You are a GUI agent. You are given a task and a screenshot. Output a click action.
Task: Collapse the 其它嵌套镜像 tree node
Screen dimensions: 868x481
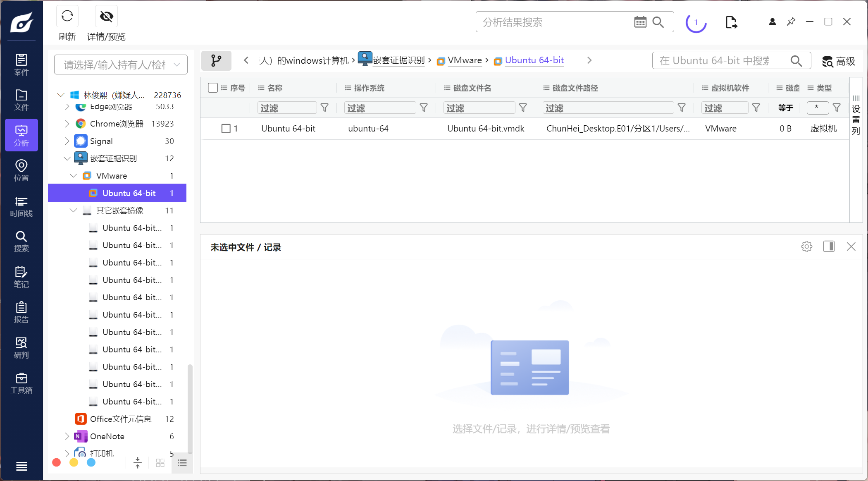click(74, 211)
